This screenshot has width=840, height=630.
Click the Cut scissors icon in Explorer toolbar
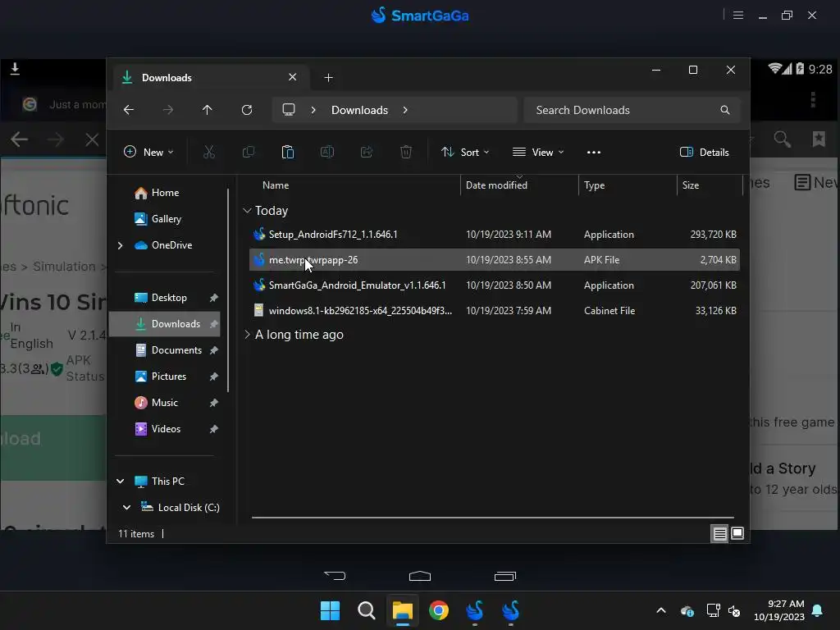pos(209,152)
